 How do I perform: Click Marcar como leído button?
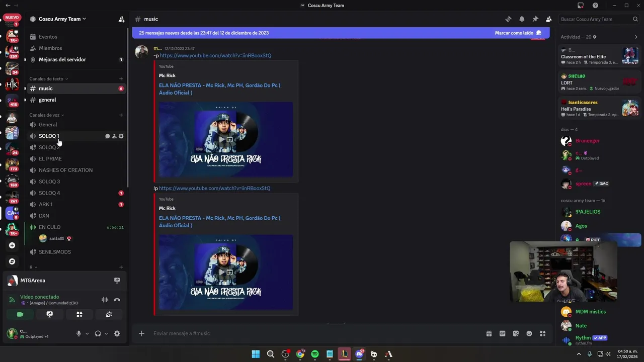click(518, 33)
